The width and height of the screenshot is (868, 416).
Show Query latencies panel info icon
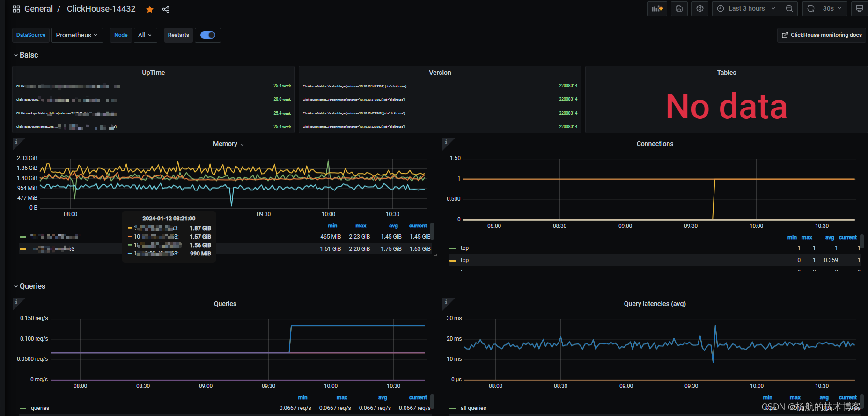446,302
